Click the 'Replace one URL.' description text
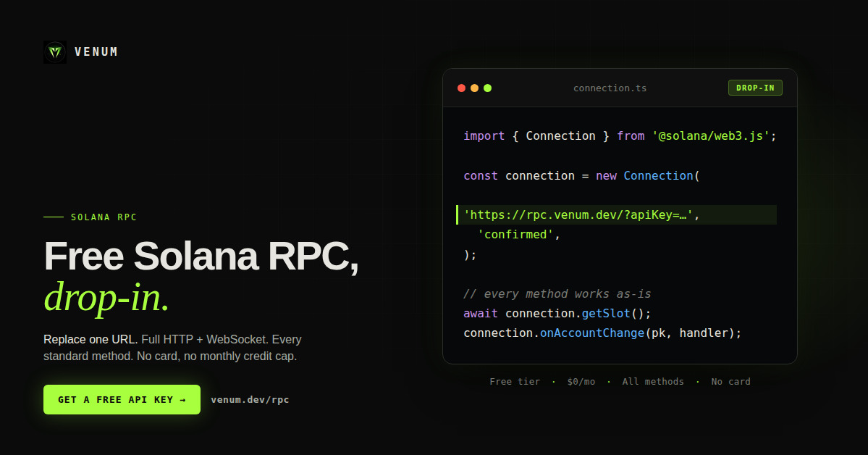The image size is (868, 455). (x=90, y=339)
